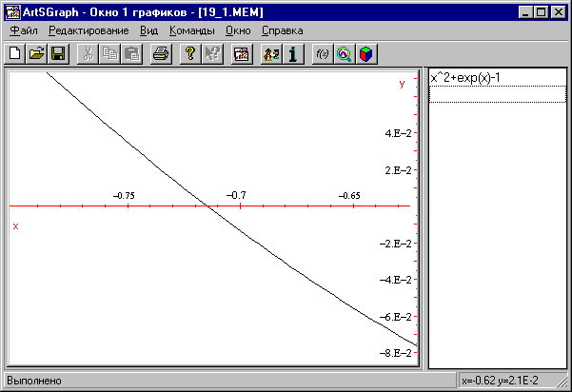The width and height of the screenshot is (572, 392).
Task: Click the Open file folder icon
Action: tap(36, 54)
